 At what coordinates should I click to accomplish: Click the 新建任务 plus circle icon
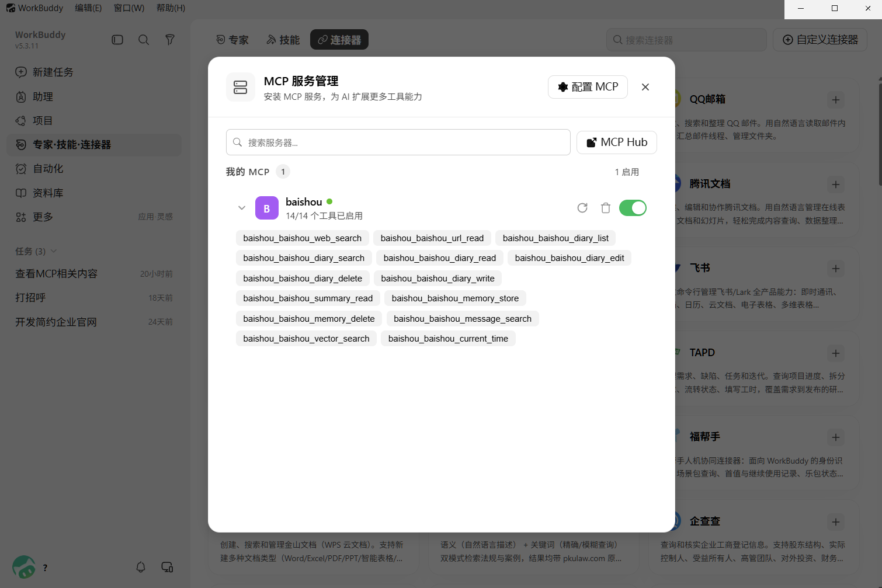21,72
